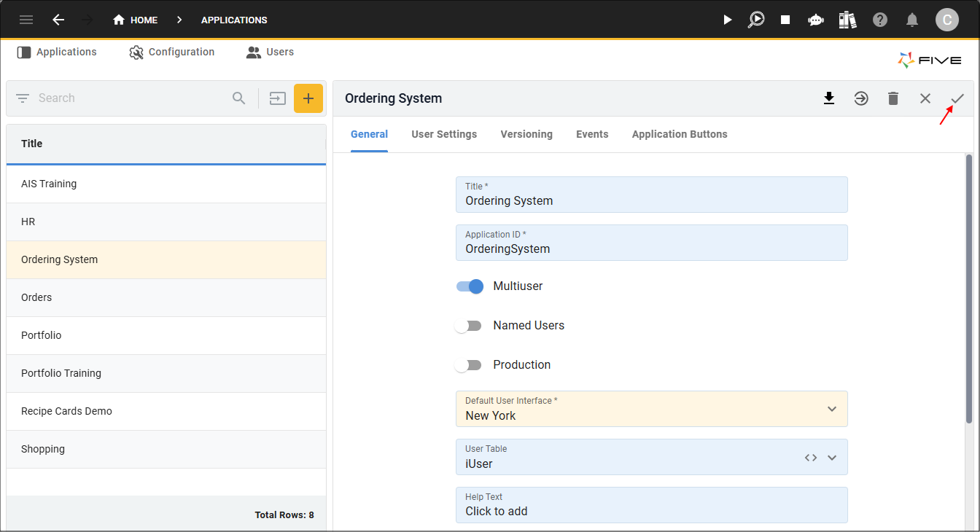Image resolution: width=980 pixels, height=532 pixels.
Task: Download the application with export icon
Action: pos(829,98)
